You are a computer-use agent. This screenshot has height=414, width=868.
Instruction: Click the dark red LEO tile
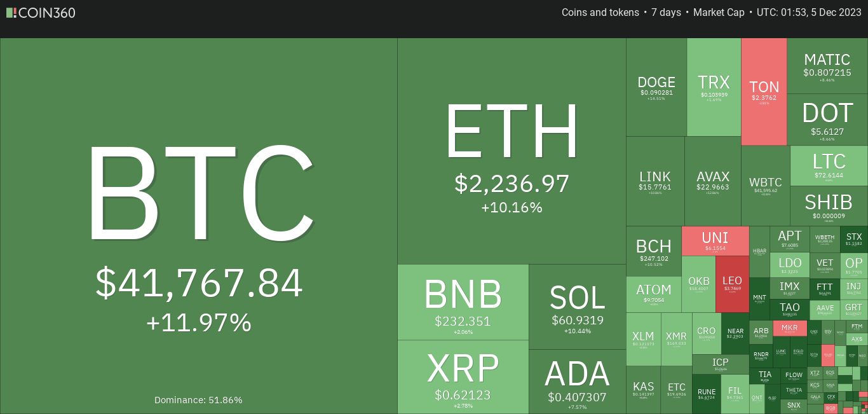tap(733, 284)
